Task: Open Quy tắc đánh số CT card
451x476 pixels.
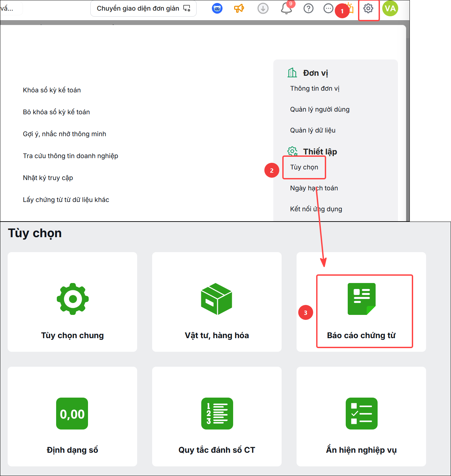Action: (x=217, y=417)
